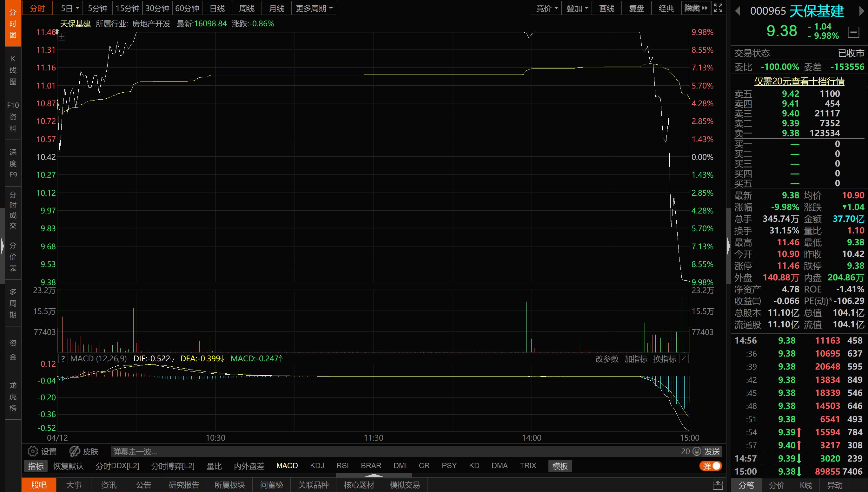This screenshot has width=868, height=492.
Task: Toggle the 弹 danmaku switch
Action: [711, 466]
